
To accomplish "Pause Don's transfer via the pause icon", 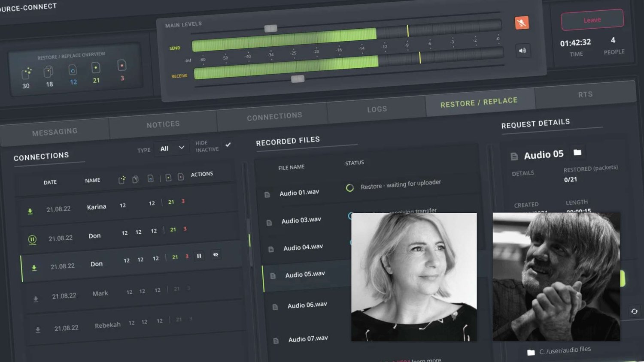I will [199, 256].
